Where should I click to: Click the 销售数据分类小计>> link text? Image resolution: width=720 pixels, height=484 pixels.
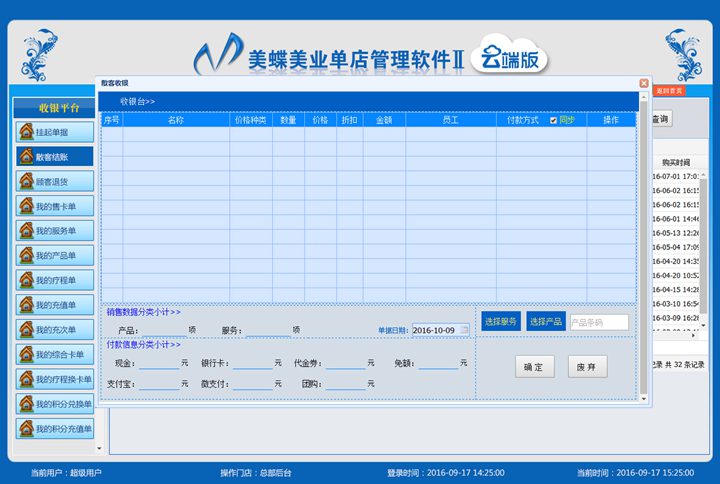click(x=144, y=312)
